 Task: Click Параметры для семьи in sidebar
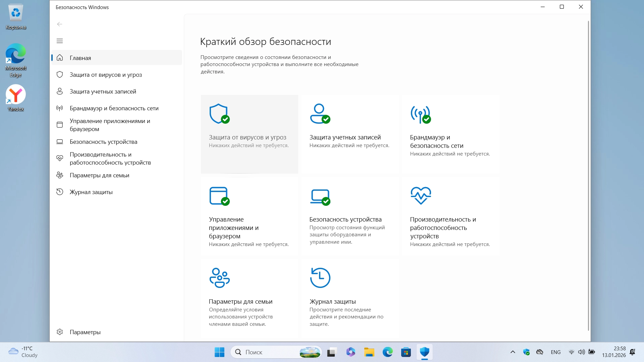99,175
